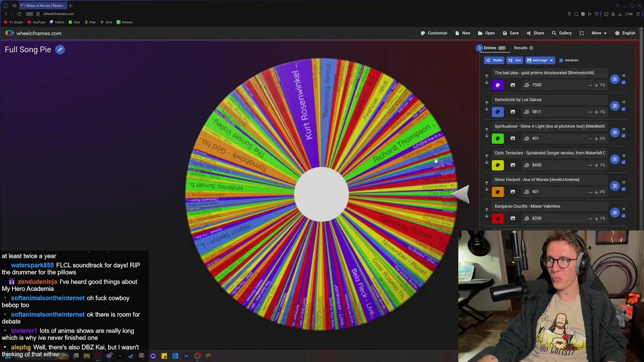Increase weight of The bad plus entry

coord(596,85)
